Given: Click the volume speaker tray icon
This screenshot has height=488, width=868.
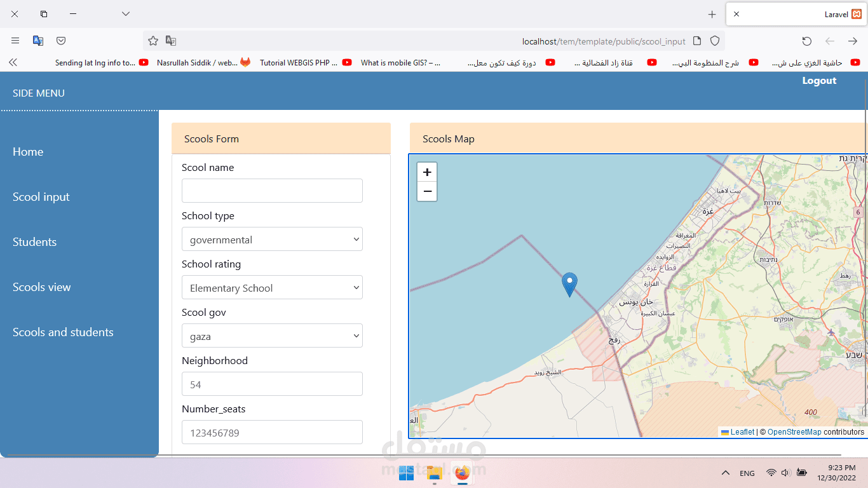Looking at the screenshot, I should [x=785, y=473].
